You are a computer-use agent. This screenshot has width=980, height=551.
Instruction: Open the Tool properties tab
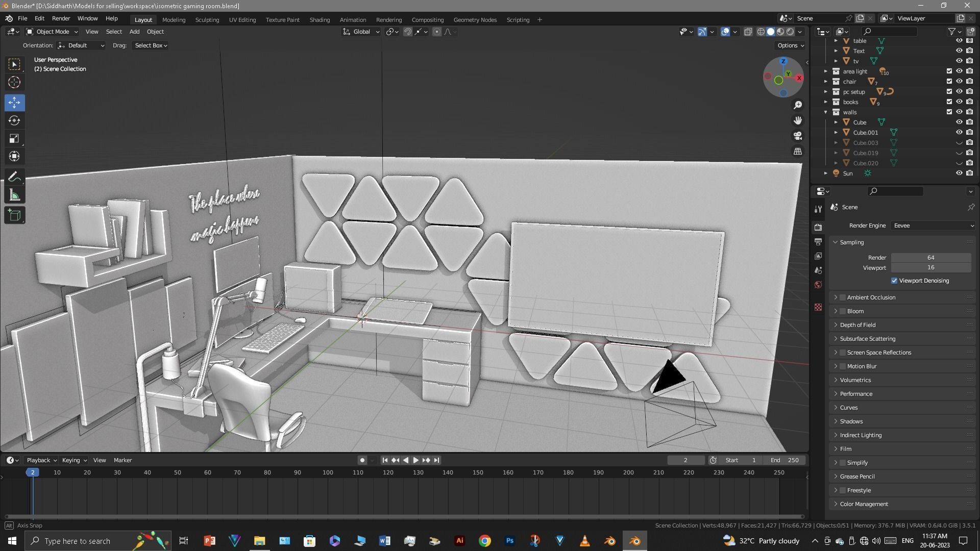(x=818, y=209)
